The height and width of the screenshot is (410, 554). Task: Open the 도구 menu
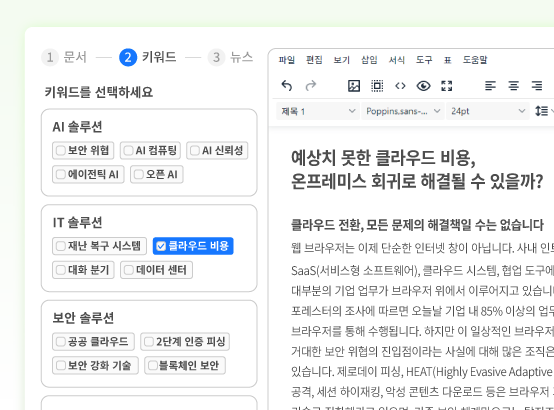click(424, 60)
